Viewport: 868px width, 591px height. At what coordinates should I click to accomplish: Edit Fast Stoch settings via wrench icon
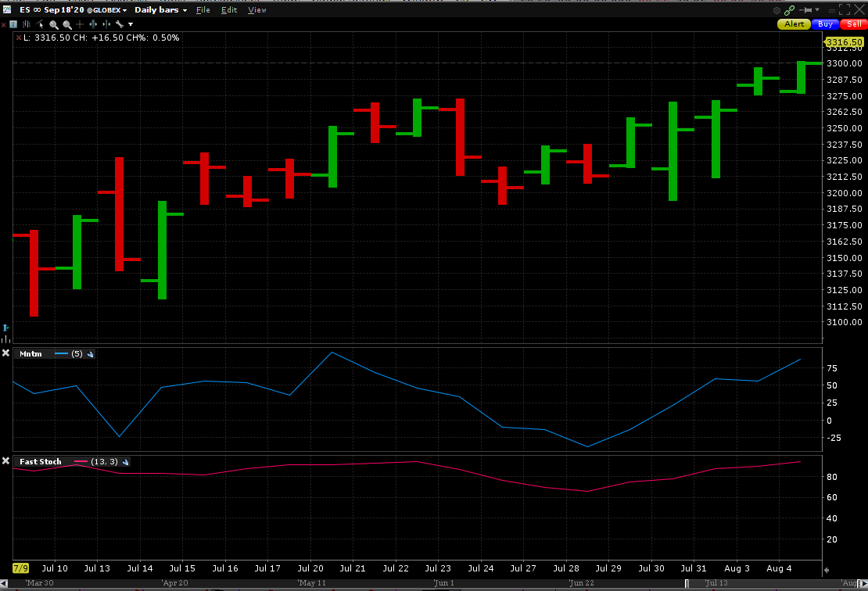[x=126, y=462]
